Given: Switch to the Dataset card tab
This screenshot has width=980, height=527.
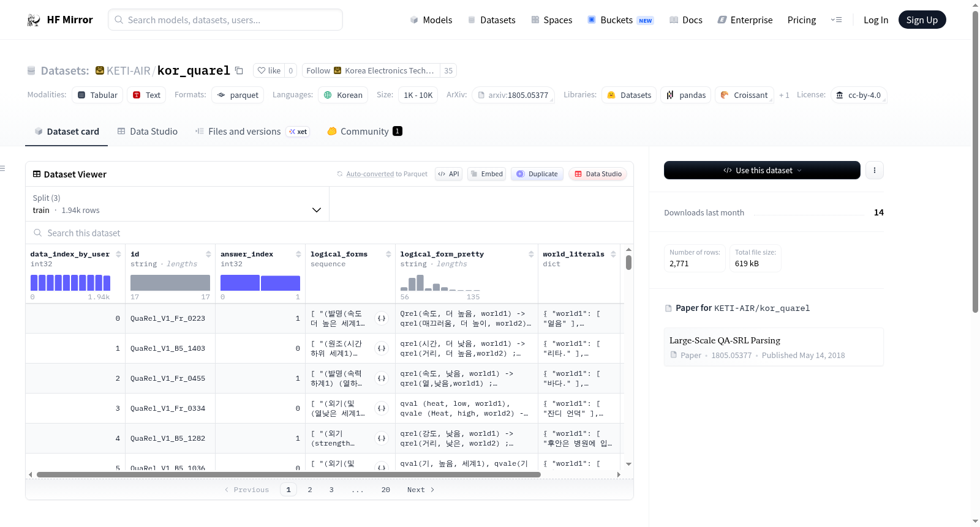Looking at the screenshot, I should [67, 132].
